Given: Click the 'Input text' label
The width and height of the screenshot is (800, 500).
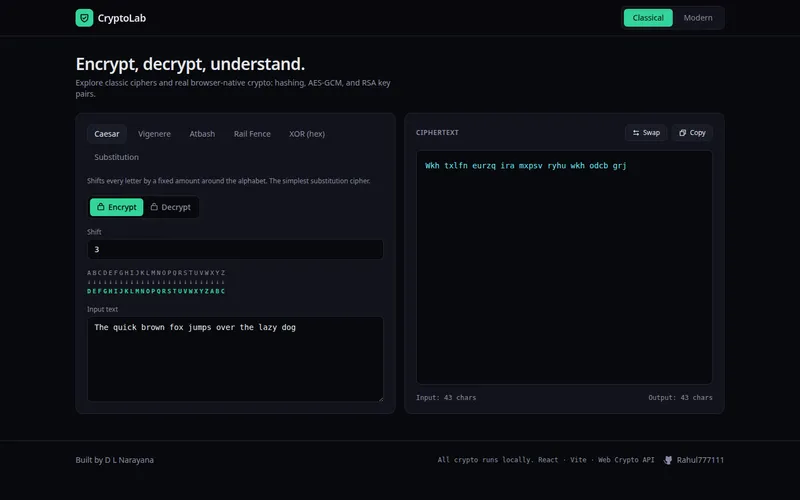Looking at the screenshot, I should 103,309.
